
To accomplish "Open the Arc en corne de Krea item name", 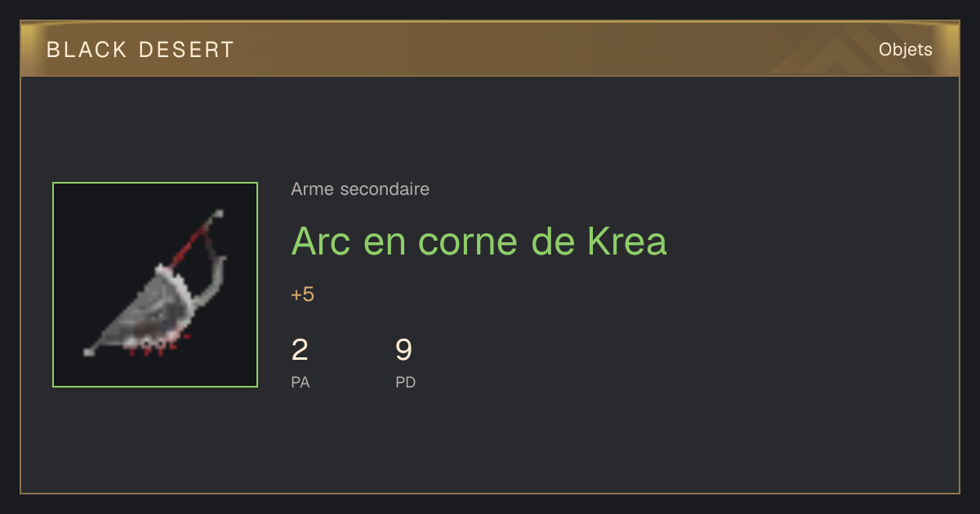I will (x=479, y=241).
